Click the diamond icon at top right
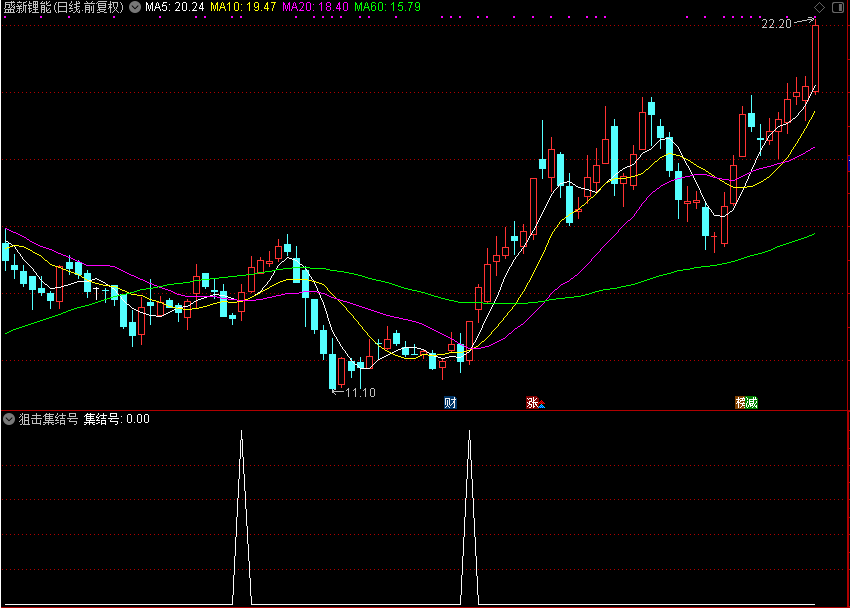Screen dimensions: 850x608 click(819, 7)
